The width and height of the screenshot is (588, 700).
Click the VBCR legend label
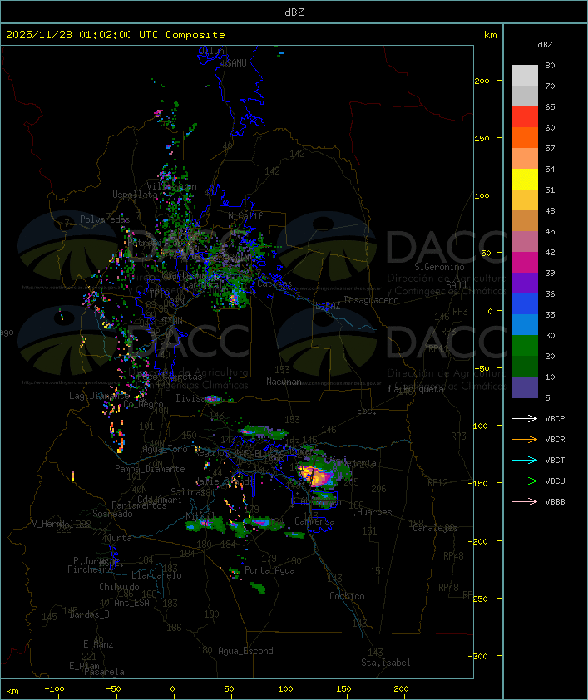click(555, 439)
